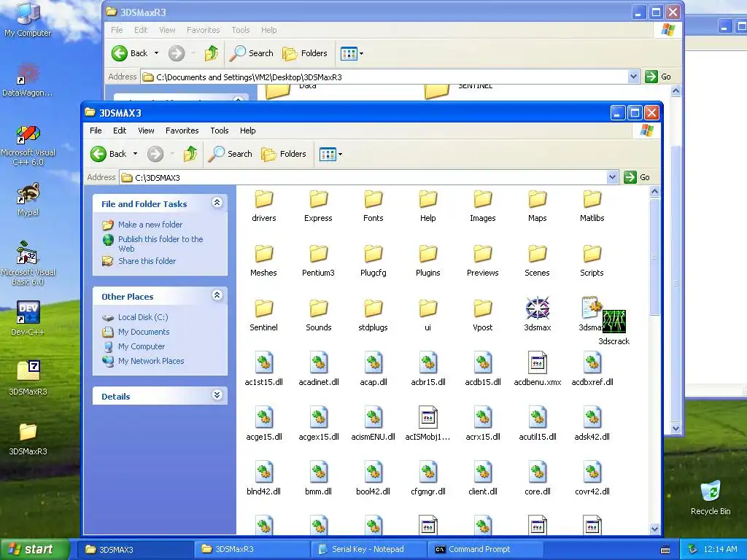Viewport: 747px width, 560px height.
Task: Click the Up folder icon in 3DSMAX3 toolbar
Action: coord(190,154)
